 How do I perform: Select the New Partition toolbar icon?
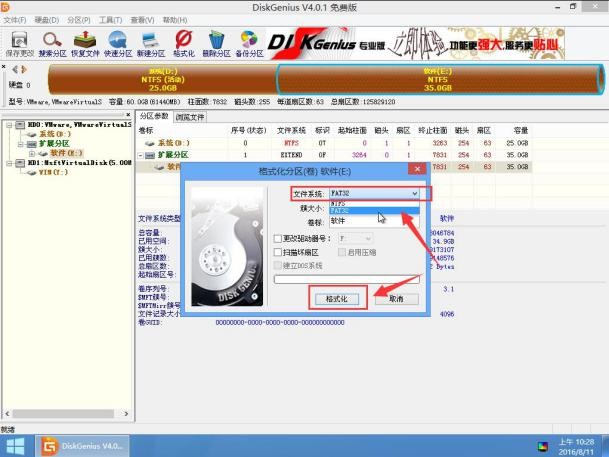(151, 44)
